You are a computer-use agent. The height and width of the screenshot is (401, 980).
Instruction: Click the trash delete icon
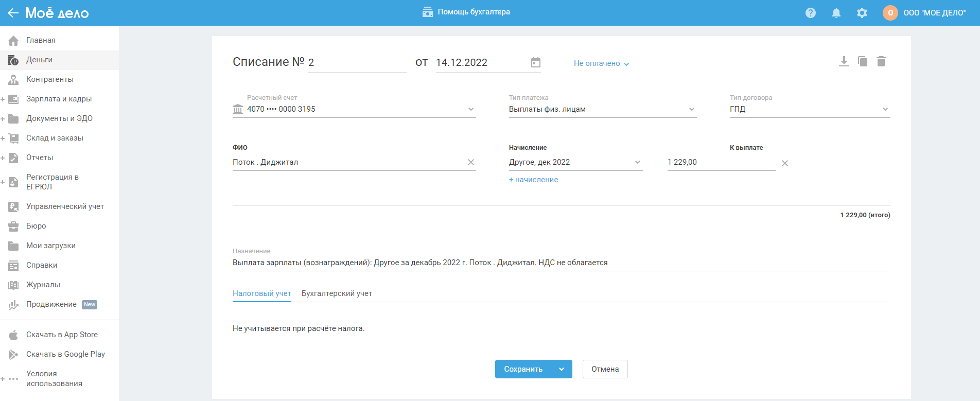pos(881,62)
